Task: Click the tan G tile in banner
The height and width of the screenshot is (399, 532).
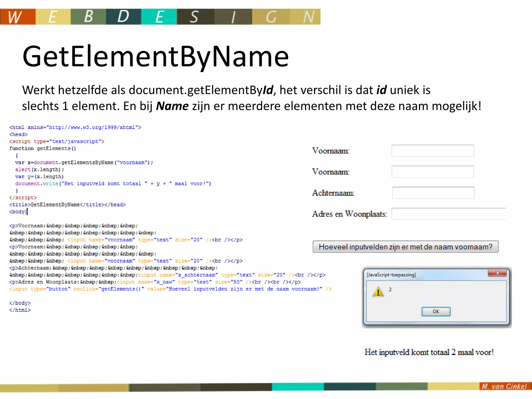Action: click(271, 17)
